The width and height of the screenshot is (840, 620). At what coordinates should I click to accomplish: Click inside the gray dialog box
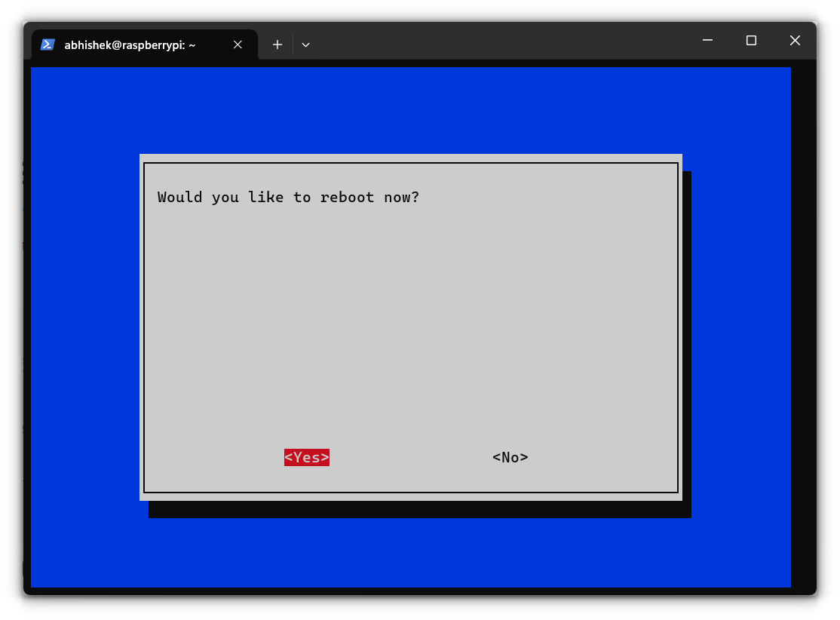[411, 324]
